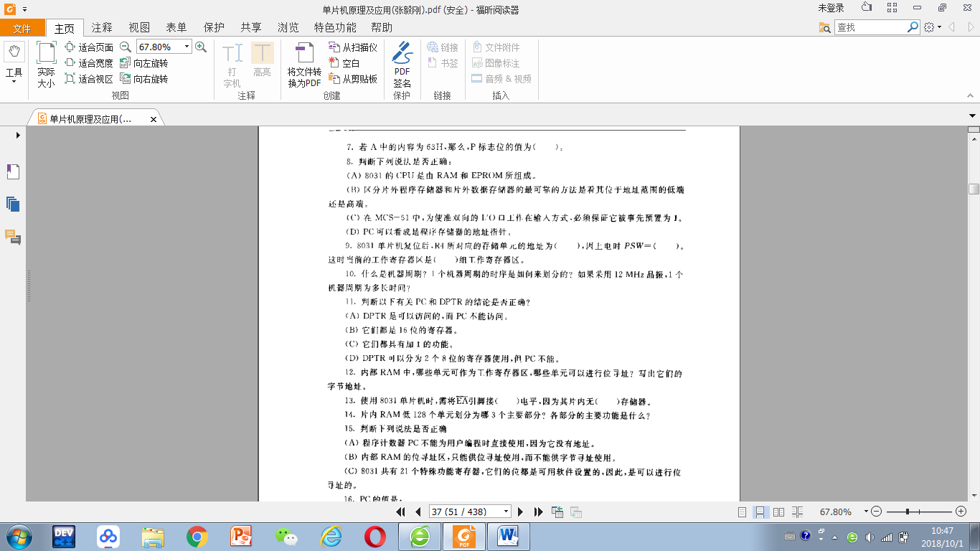Image resolution: width=980 pixels, height=551 pixels.
Task: Open the page number dropdown
Action: [507, 512]
